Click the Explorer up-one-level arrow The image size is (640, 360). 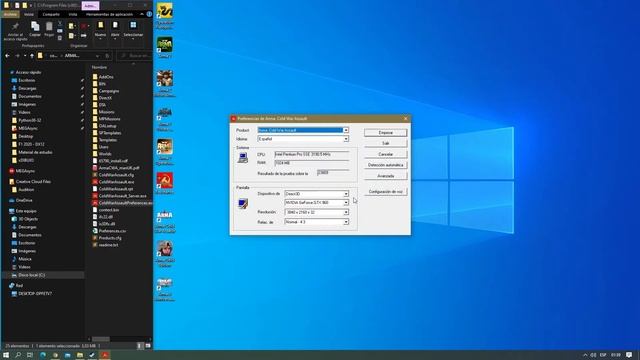point(32,56)
